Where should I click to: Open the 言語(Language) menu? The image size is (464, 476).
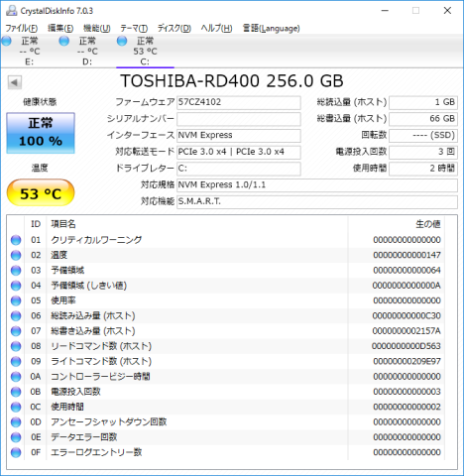tap(272, 28)
